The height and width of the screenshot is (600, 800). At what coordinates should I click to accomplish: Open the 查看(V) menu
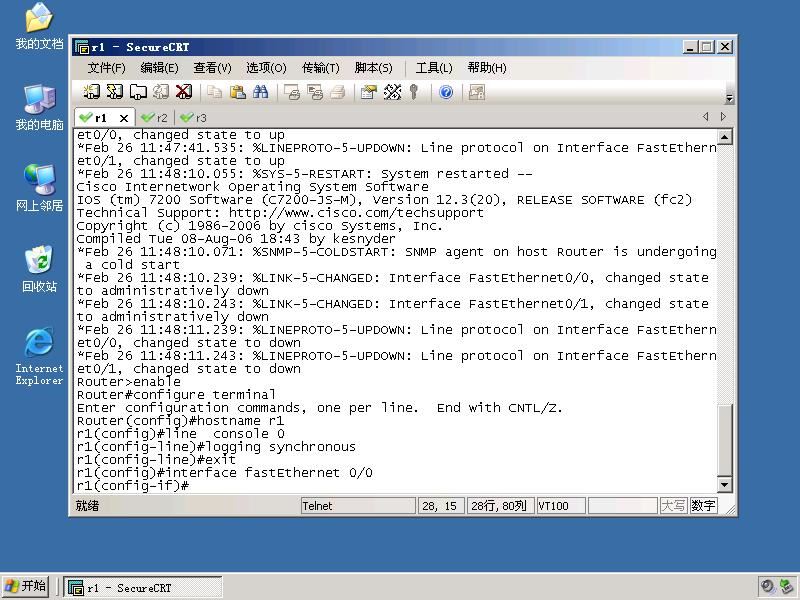tap(212, 68)
